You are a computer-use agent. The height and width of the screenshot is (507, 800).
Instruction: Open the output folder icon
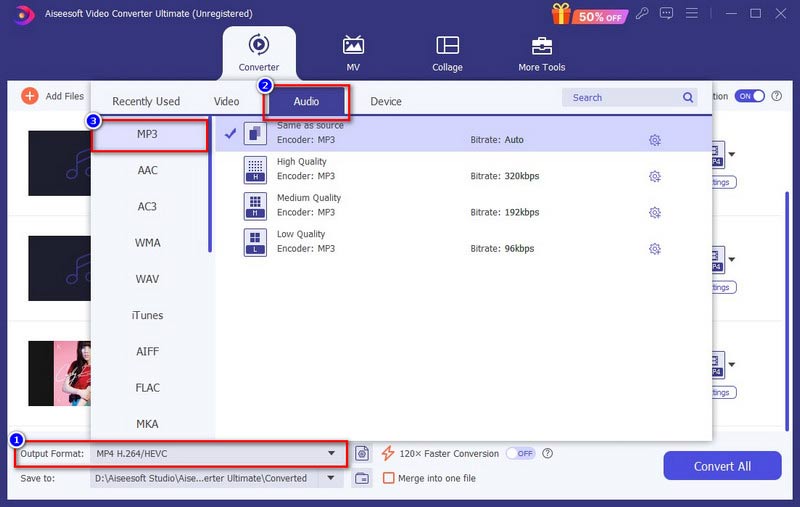[362, 478]
